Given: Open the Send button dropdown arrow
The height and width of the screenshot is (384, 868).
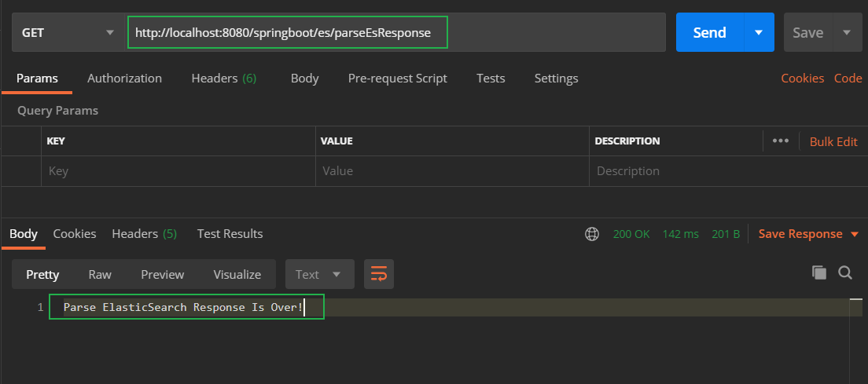Looking at the screenshot, I should click(759, 33).
